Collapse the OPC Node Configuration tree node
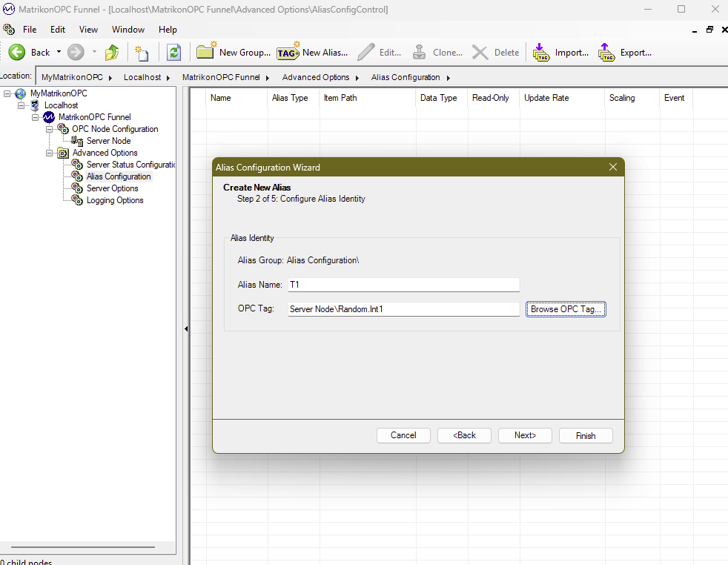 [x=49, y=129]
